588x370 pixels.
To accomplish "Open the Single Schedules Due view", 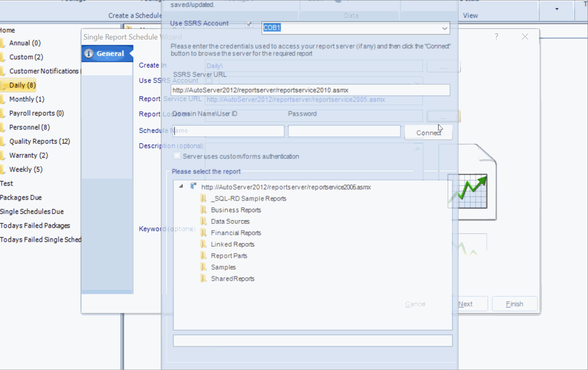I will coord(32,212).
